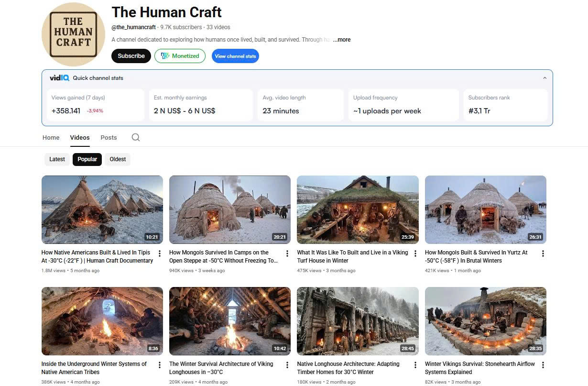Collapse the vidIQ quick channel stats panel
Viewport: 588px width, 386px height.
[544, 78]
